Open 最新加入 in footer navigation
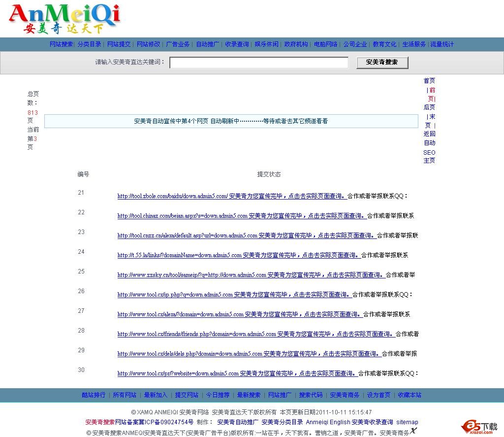504x437 pixels. (x=156, y=395)
